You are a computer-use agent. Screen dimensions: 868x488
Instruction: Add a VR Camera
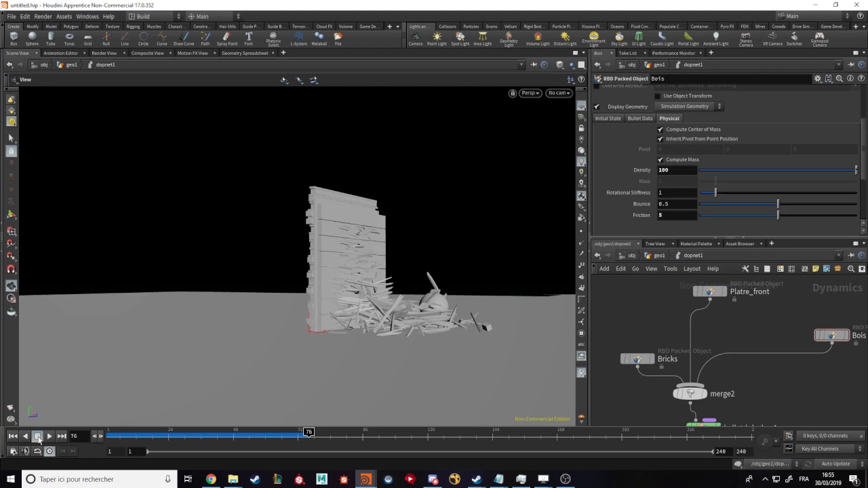pos(772,39)
